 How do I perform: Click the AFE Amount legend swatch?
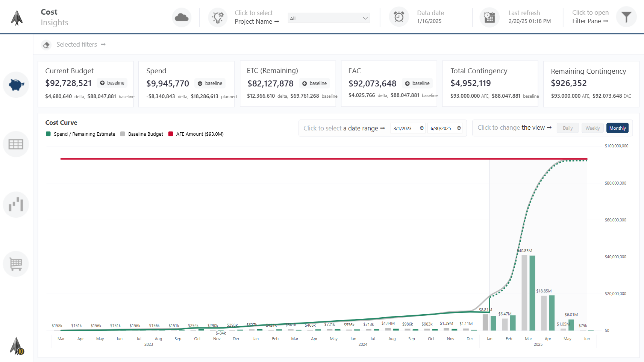(171, 134)
